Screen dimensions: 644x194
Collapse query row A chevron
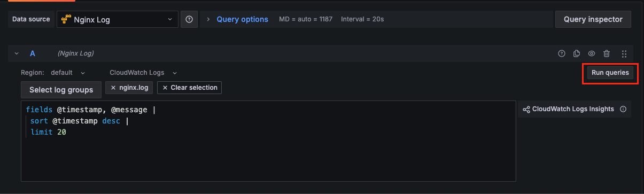pyautogui.click(x=17, y=53)
